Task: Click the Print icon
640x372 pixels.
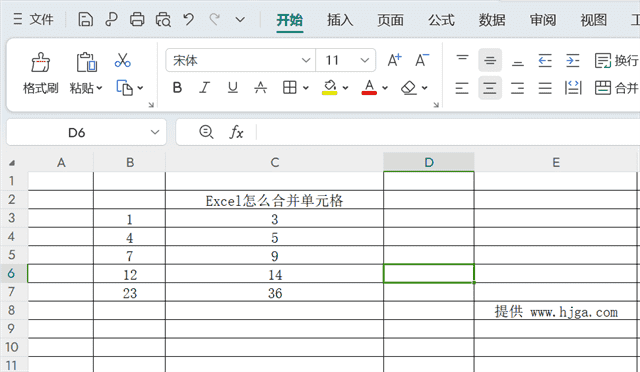Action: [137, 19]
